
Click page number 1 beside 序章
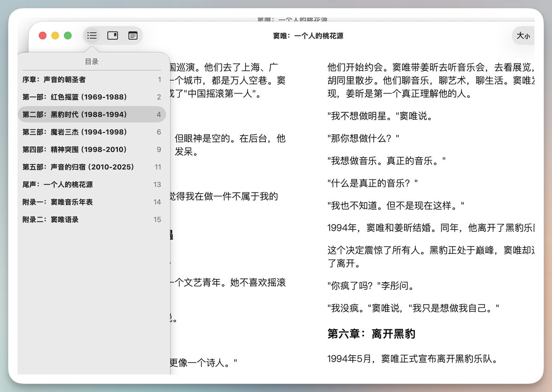click(159, 79)
